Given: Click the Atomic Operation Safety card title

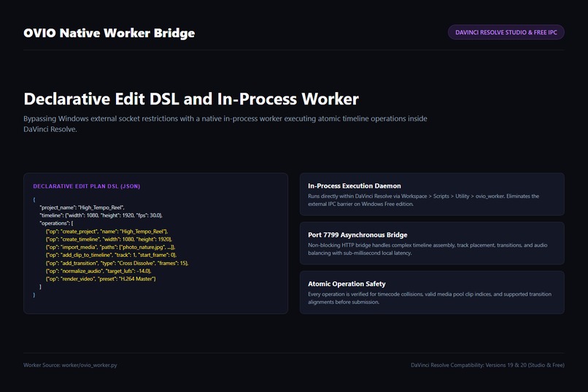Looking at the screenshot, I should (347, 284).
